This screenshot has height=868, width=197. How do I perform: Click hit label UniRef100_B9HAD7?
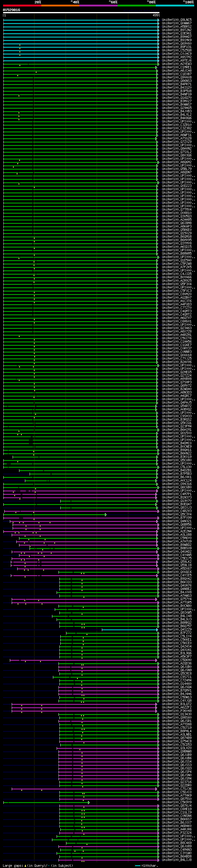pos(177,37)
